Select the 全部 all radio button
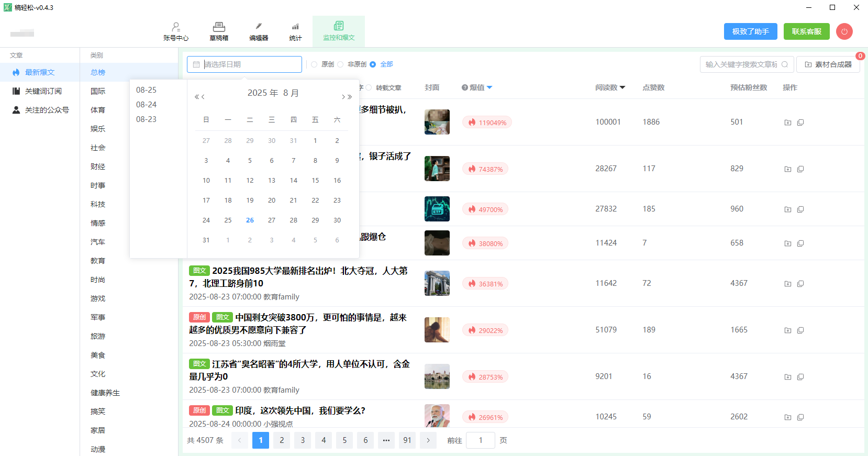 pos(373,64)
